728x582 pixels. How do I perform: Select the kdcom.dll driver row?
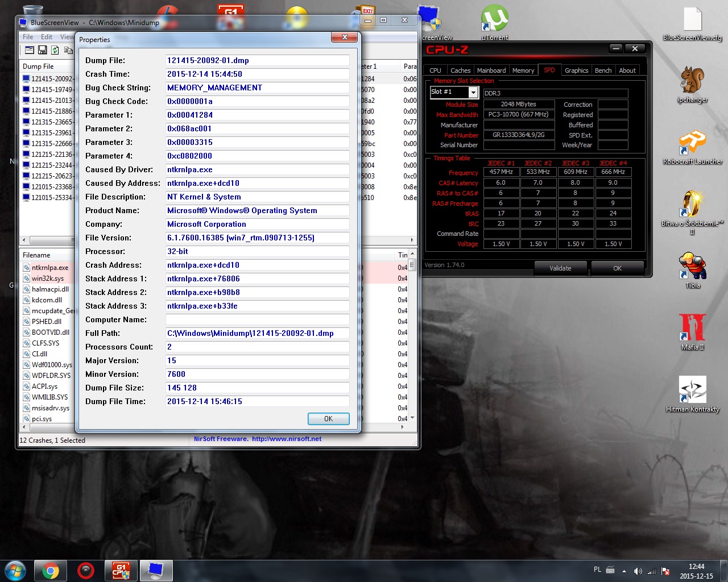tap(48, 300)
